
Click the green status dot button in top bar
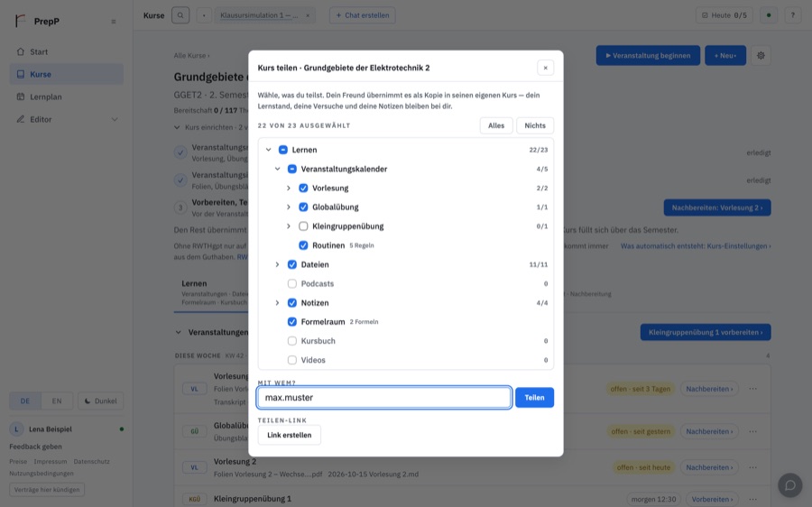click(769, 15)
